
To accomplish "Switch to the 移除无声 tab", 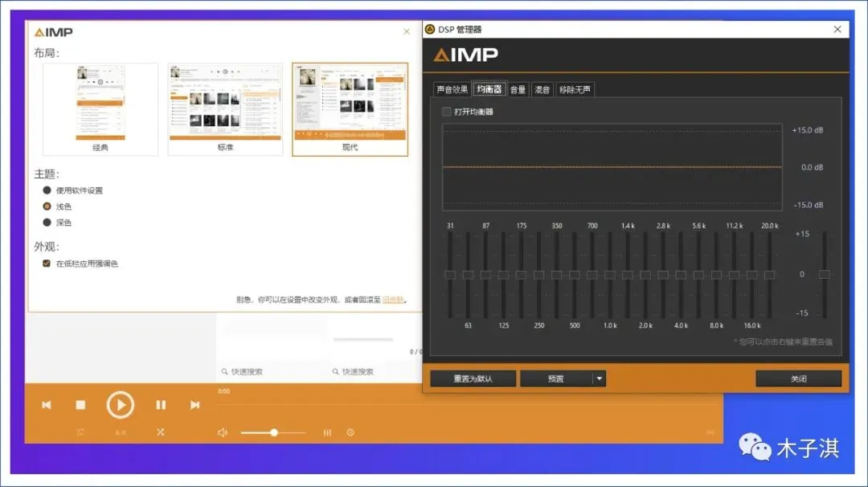I will (575, 90).
